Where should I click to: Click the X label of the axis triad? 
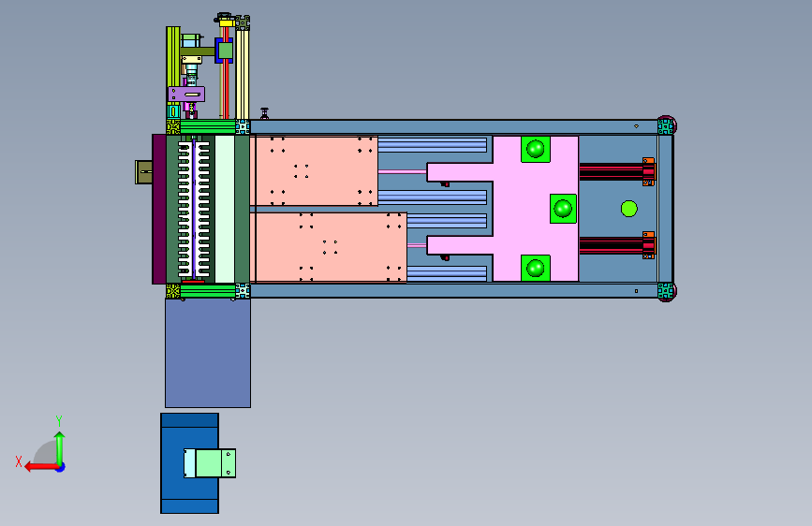(x=19, y=461)
